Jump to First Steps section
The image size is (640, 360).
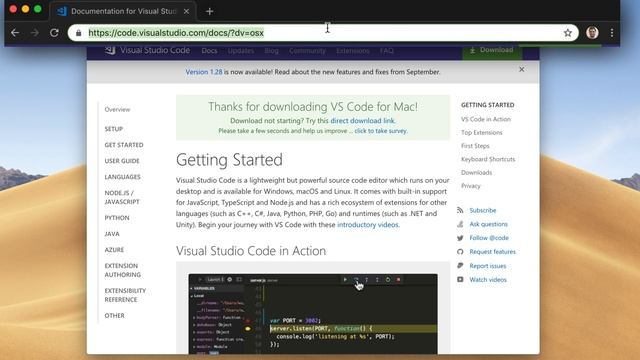tap(475, 146)
